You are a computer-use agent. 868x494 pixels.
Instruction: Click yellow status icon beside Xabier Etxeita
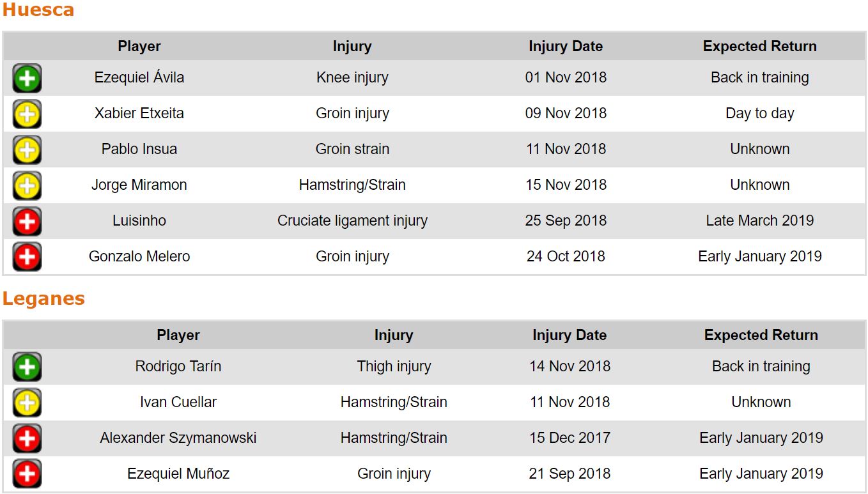pyautogui.click(x=27, y=114)
